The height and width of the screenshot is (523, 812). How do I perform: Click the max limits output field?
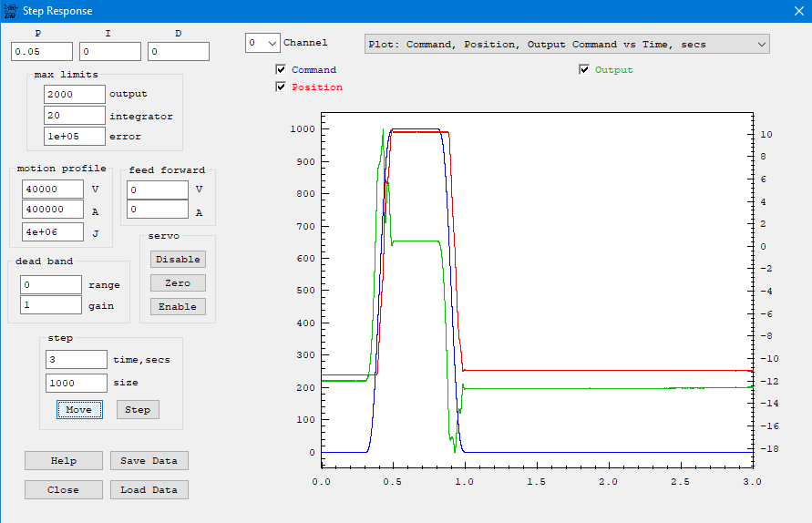(74, 94)
